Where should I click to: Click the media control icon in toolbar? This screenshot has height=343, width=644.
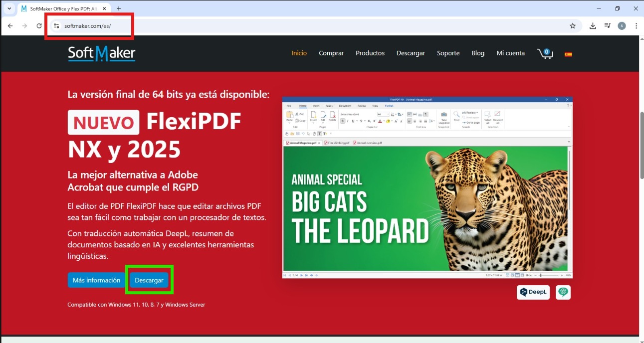(607, 26)
